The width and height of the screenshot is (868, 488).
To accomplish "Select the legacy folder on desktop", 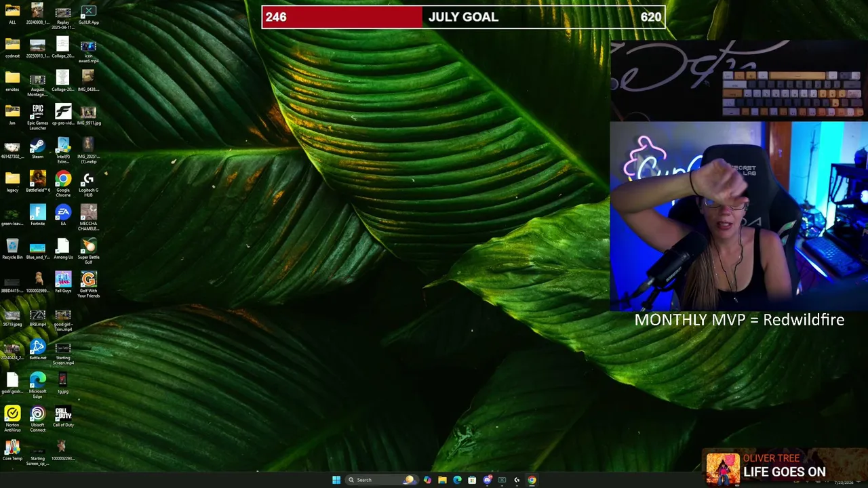I will pos(12,182).
